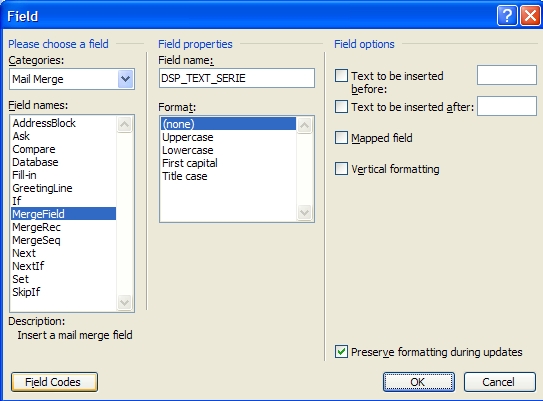The image size is (543, 401).
Task: Open the Categories dropdown arrow
Action: (x=125, y=79)
